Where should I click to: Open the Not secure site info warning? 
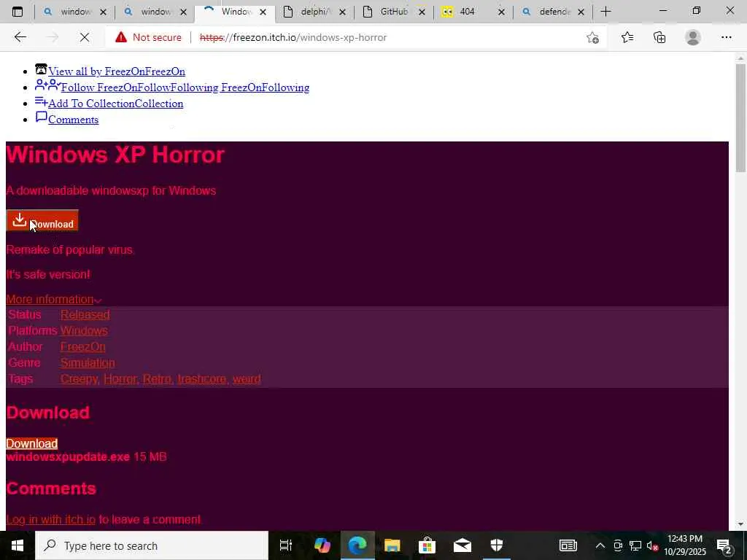(148, 37)
